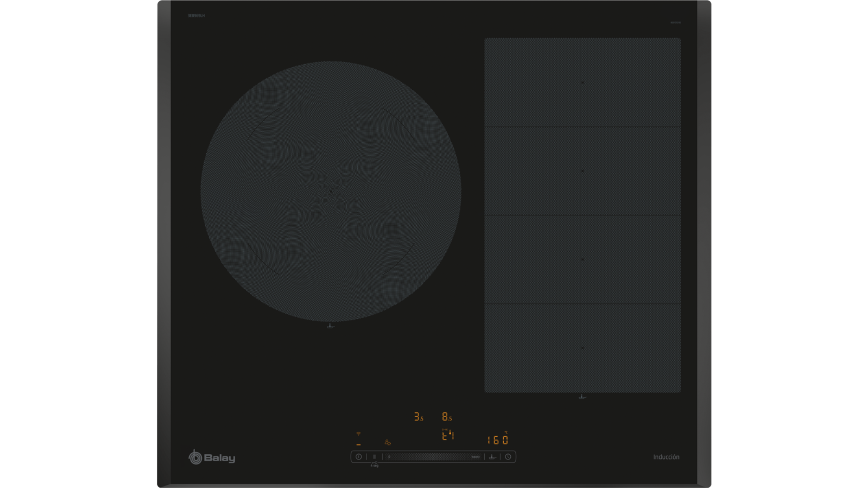Set power slider to 0 end
This screenshot has width=868, height=488.
pos(389,457)
